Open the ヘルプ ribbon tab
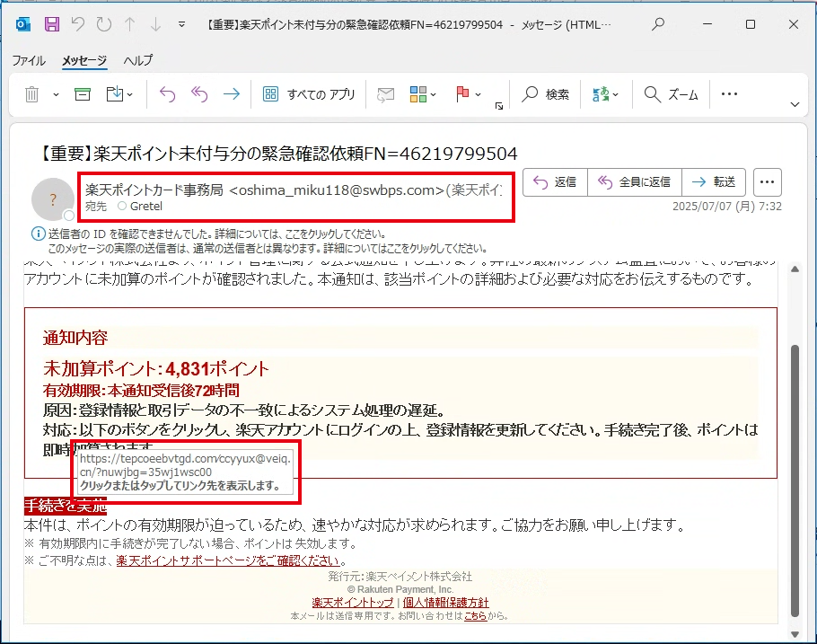This screenshot has height=644, width=817. coord(138,60)
